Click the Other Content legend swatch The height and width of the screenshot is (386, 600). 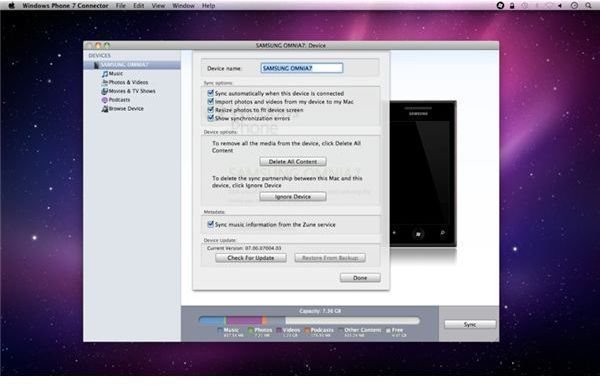(340, 330)
